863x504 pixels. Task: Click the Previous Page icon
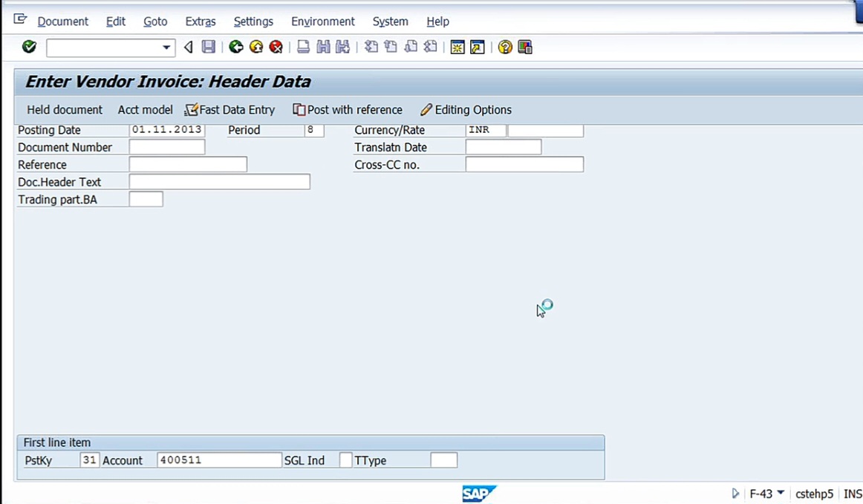[391, 48]
